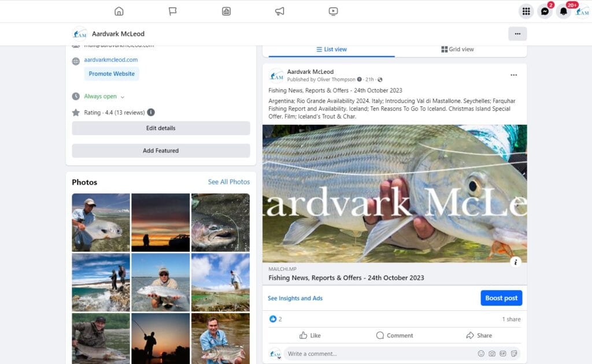Open Fishing News mailchi.mp link title
592x364 pixels.
coord(346,278)
